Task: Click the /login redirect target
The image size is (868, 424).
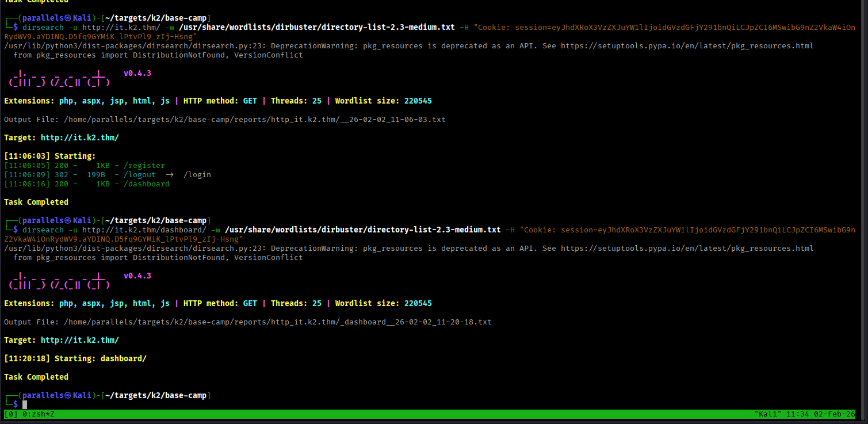Action: coord(197,174)
